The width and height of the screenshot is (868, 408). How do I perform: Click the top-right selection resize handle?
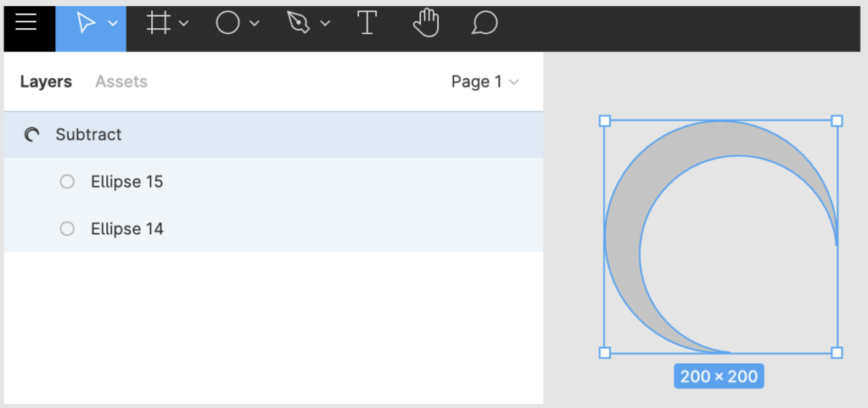point(837,121)
